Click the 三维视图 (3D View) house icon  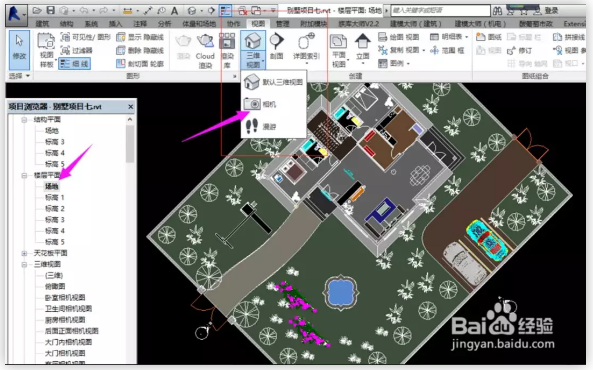tap(253, 40)
